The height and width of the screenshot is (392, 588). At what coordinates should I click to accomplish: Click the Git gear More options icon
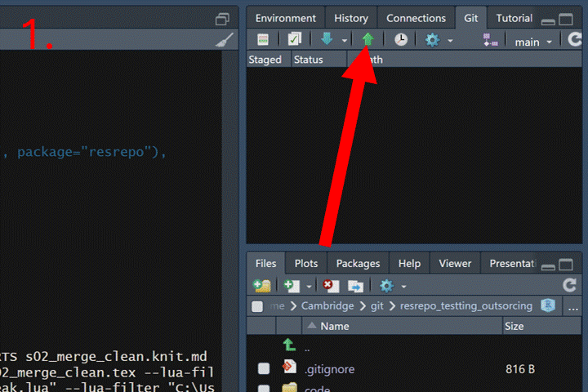[432, 40]
